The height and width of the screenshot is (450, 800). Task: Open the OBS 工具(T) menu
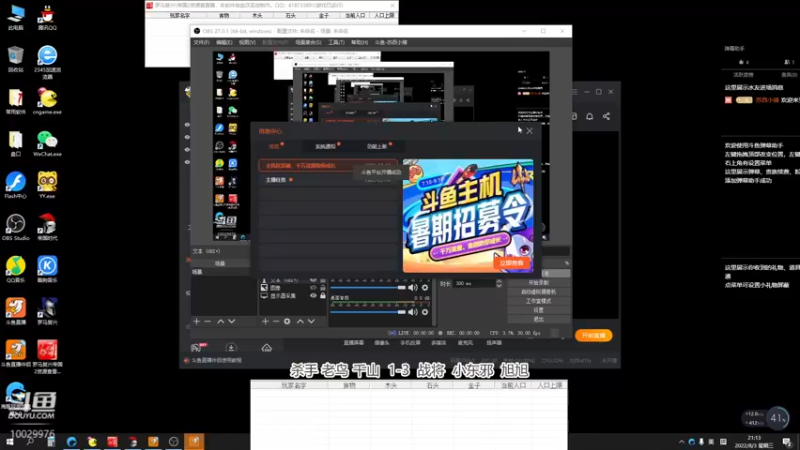(336, 42)
